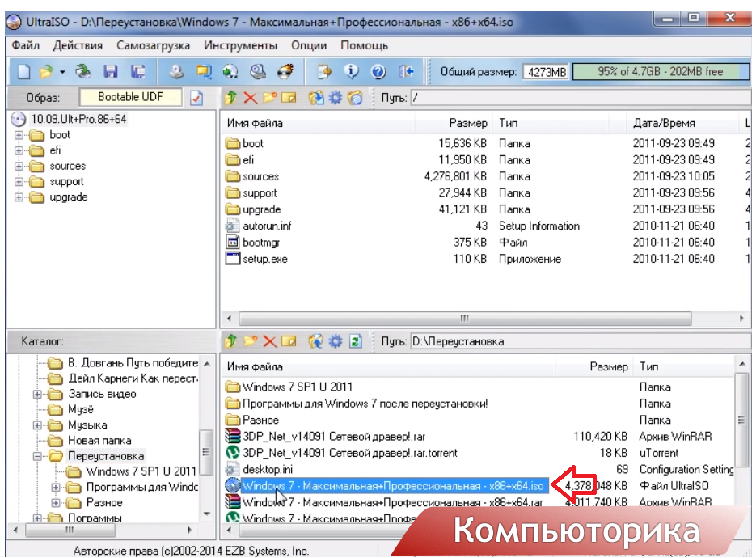The width and height of the screenshot is (756, 558).
Task: Click the Add files toolbar icon
Action: (x=324, y=72)
